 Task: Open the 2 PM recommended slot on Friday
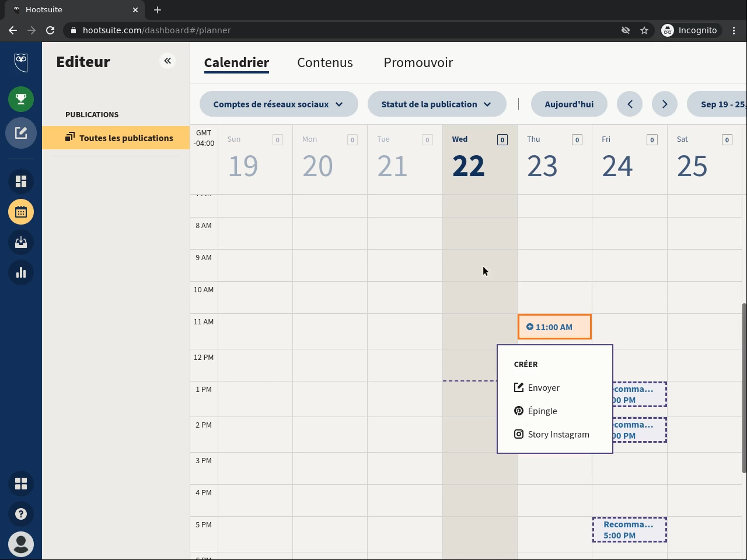(640, 430)
